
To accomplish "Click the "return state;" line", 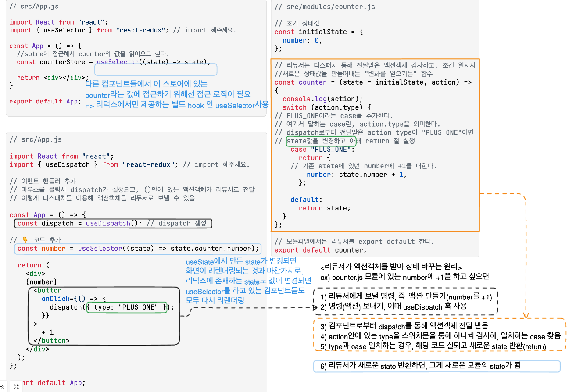I will tap(325, 208).
